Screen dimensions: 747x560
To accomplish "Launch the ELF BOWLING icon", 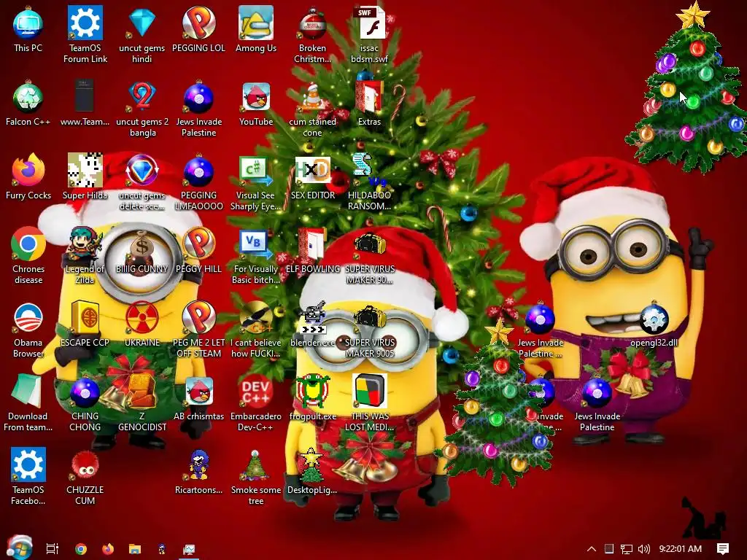I will click(x=312, y=244).
